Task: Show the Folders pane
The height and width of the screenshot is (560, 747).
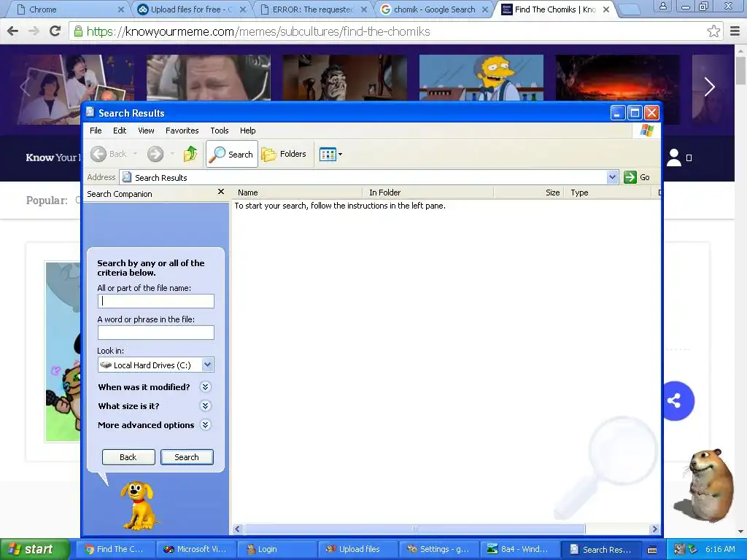Action: pyautogui.click(x=284, y=154)
